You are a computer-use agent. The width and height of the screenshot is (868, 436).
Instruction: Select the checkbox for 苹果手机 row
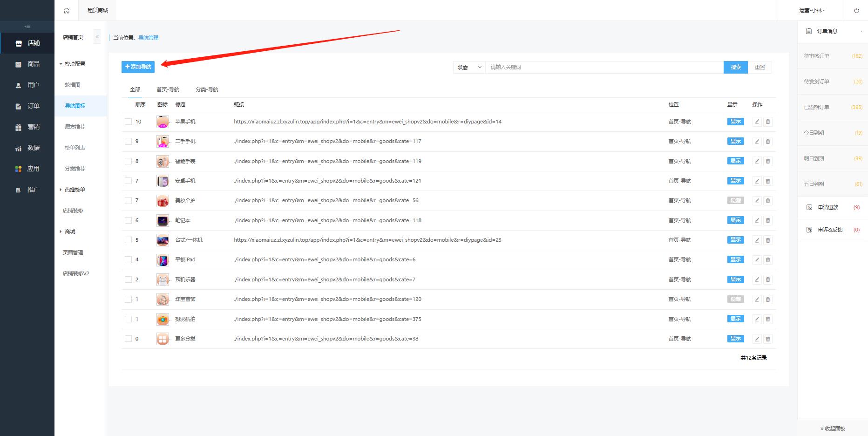(128, 122)
